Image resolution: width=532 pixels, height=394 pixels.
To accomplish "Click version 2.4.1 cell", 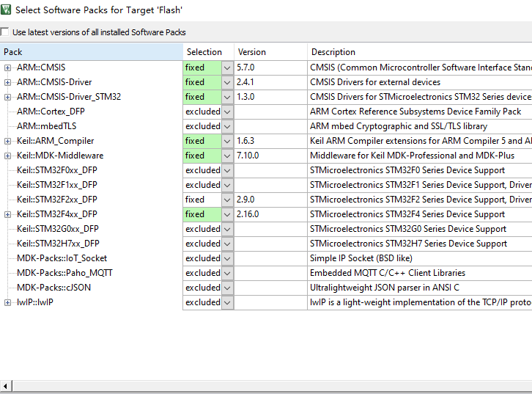I will click(x=270, y=82).
